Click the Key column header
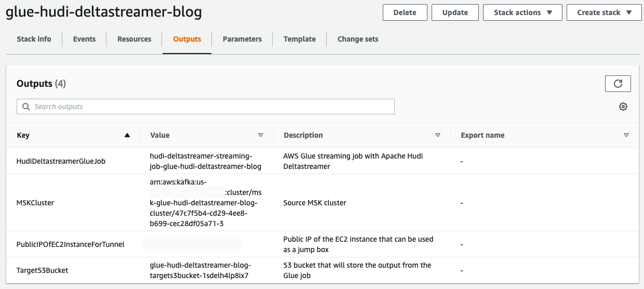This screenshot has width=644, height=289. (x=23, y=135)
